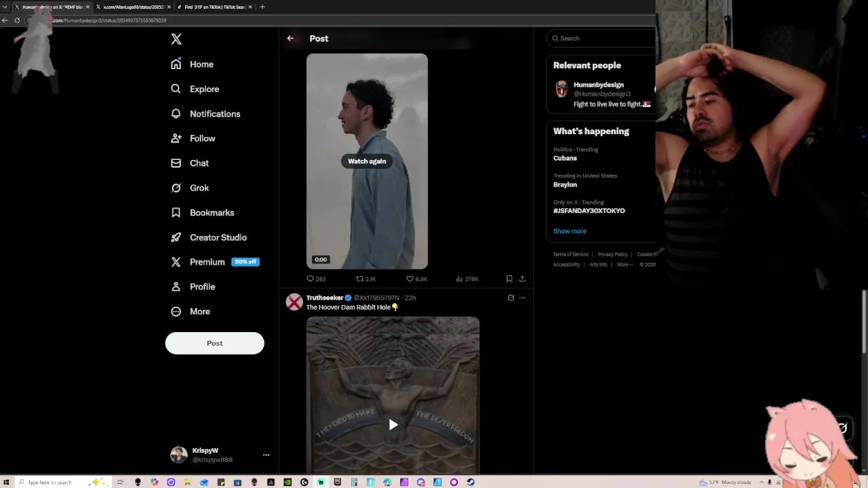Open more options on Truthseeker post
868x488 pixels.
pyautogui.click(x=522, y=298)
